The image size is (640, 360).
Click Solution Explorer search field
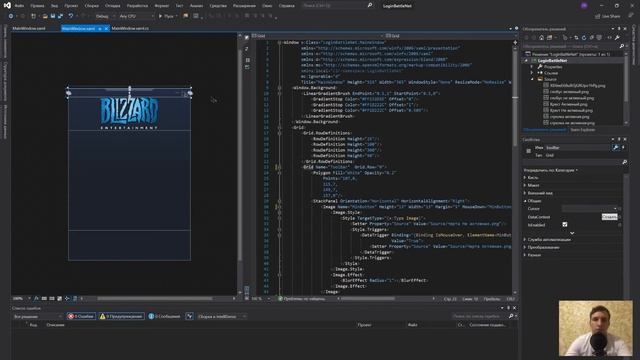pos(571,46)
